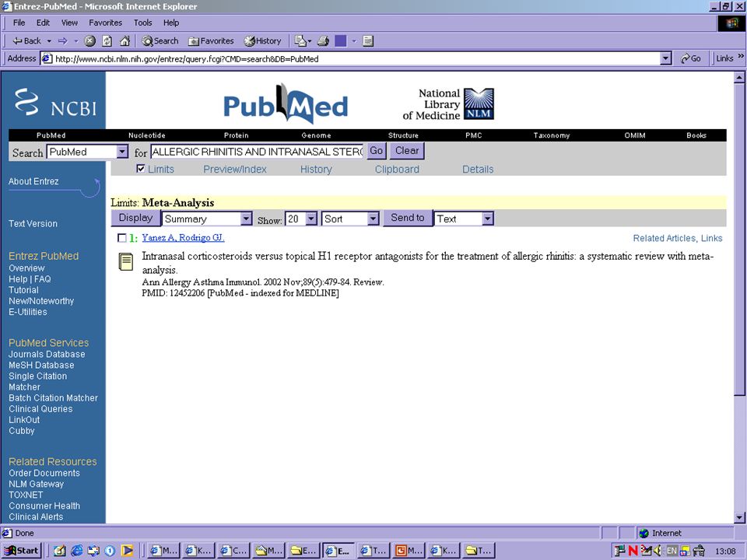Expand the Back button history arrow
This screenshot has width=747, height=560.
click(49, 41)
